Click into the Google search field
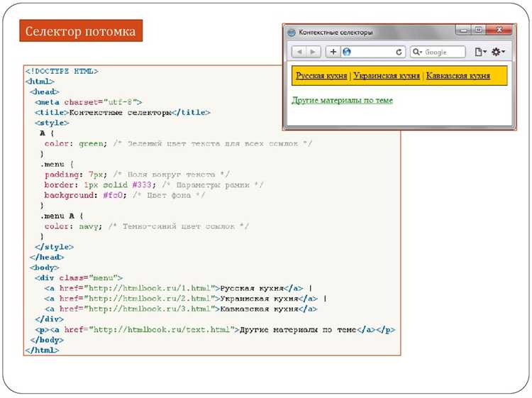 tap(438, 52)
